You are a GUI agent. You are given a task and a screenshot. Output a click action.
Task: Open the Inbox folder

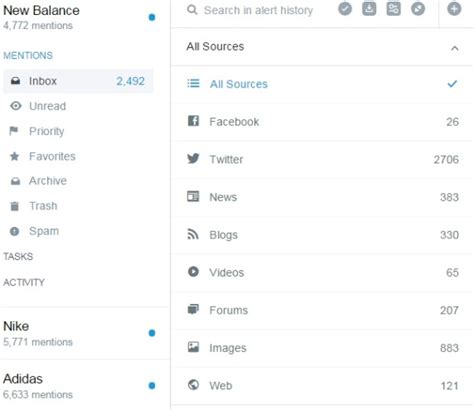coord(78,81)
